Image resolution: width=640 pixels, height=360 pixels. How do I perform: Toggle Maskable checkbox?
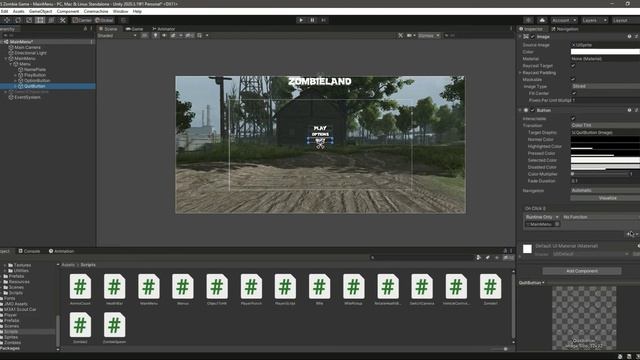click(573, 80)
